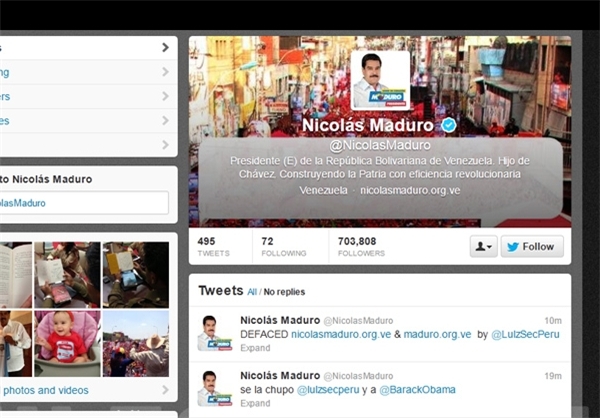Open Nicolás Maduro's profile picture in header
This screenshot has width=600, height=418.
pyautogui.click(x=380, y=80)
